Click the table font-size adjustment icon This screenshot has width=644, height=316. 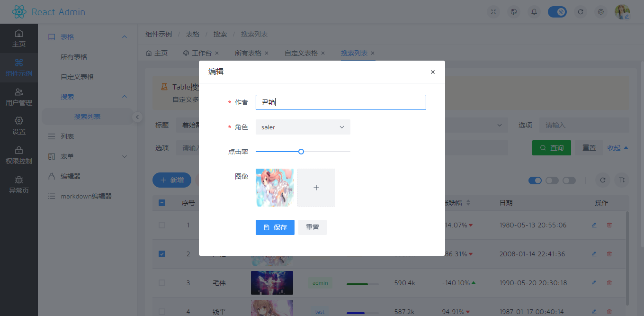point(621,181)
